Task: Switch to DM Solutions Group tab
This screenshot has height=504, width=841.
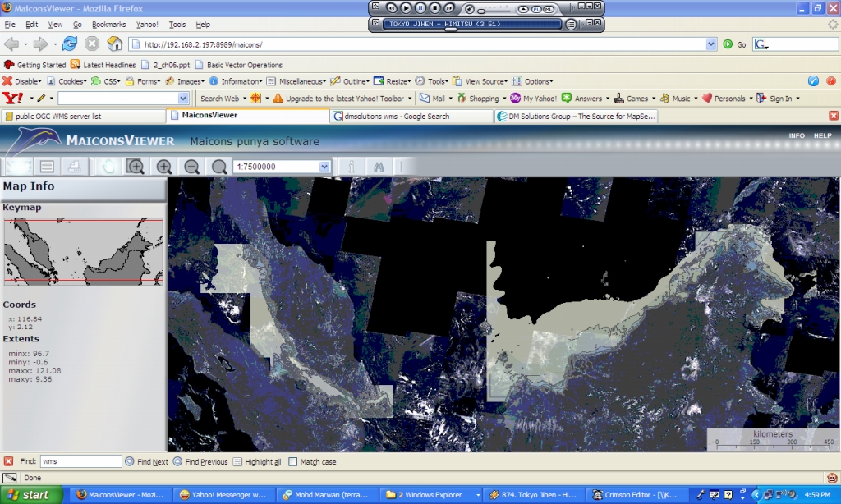Action: point(576,116)
